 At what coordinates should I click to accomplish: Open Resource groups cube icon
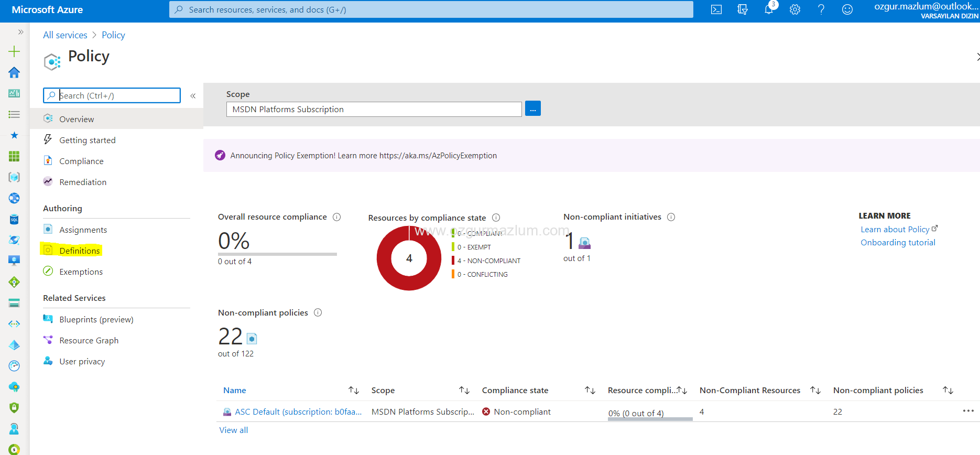14,177
